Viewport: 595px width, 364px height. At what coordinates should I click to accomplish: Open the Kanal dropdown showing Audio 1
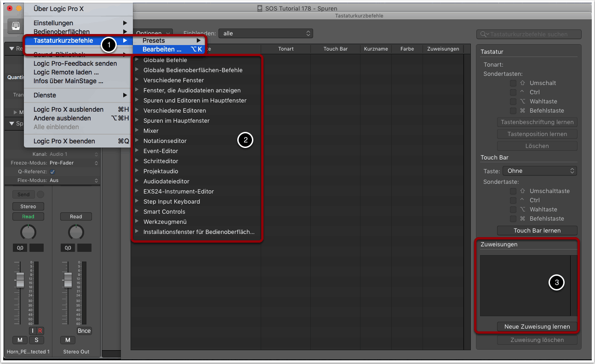click(x=74, y=154)
